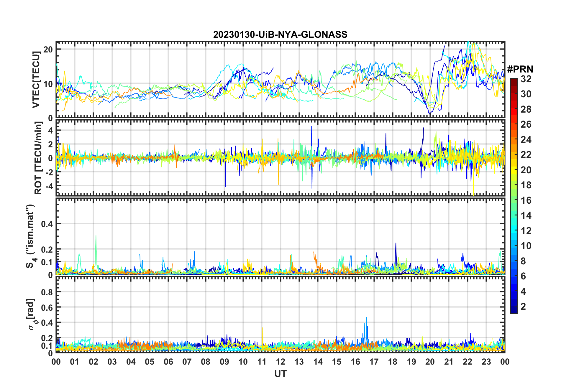
Task: Click colorbar tick label 30
Action: (526, 94)
